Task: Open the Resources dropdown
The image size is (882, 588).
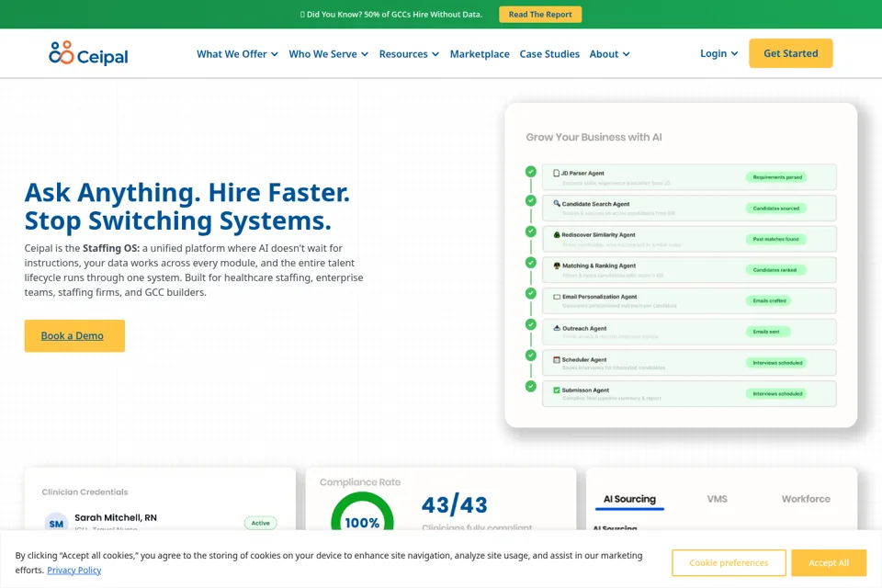Action: tap(409, 54)
